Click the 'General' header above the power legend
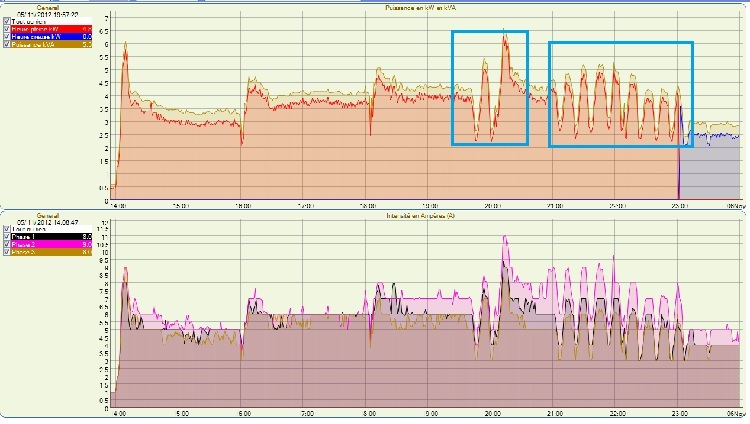 (x=48, y=6)
